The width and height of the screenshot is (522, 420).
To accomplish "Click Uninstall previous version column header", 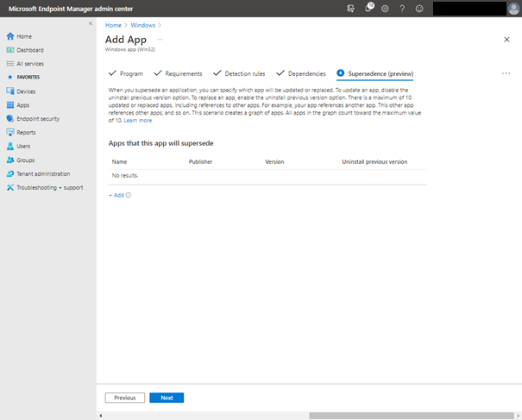I will [x=374, y=162].
